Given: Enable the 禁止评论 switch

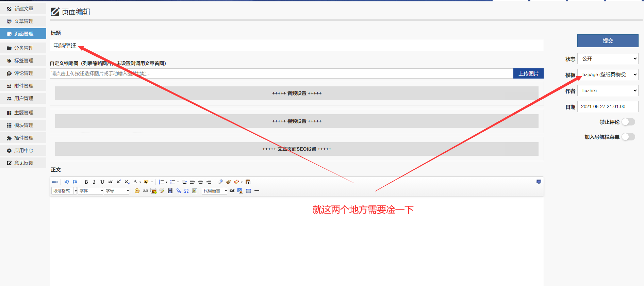Looking at the screenshot, I should coord(628,122).
